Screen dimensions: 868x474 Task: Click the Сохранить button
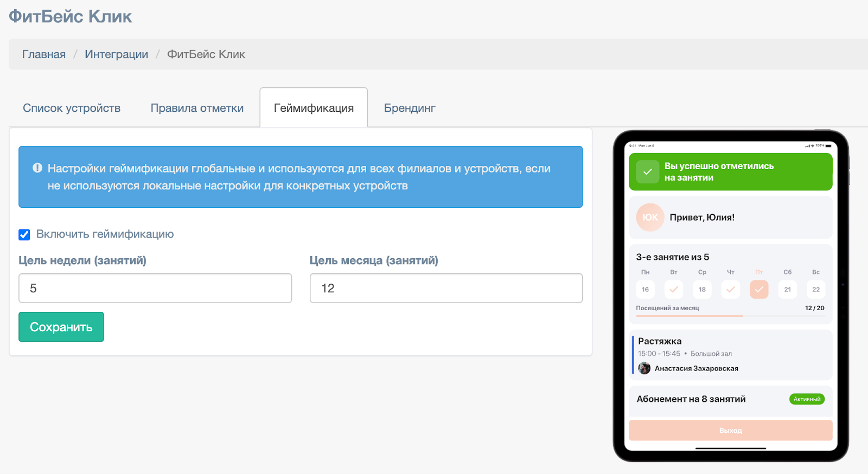[x=61, y=327]
